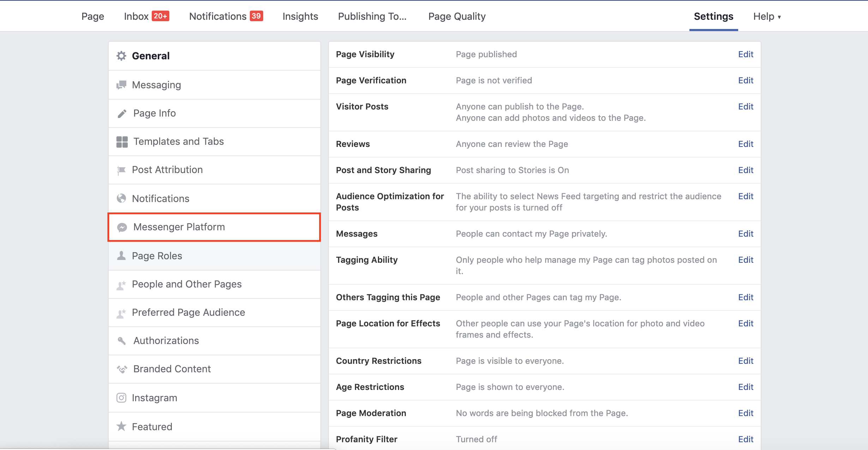868x450 pixels.
Task: Open the Inbox tab
Action: pyautogui.click(x=146, y=16)
